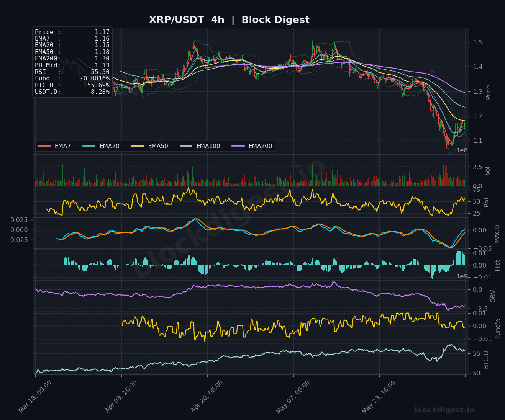Click the -2.5 OBV axis tick
Viewport: 505px width, 420px height.
pos(480,309)
